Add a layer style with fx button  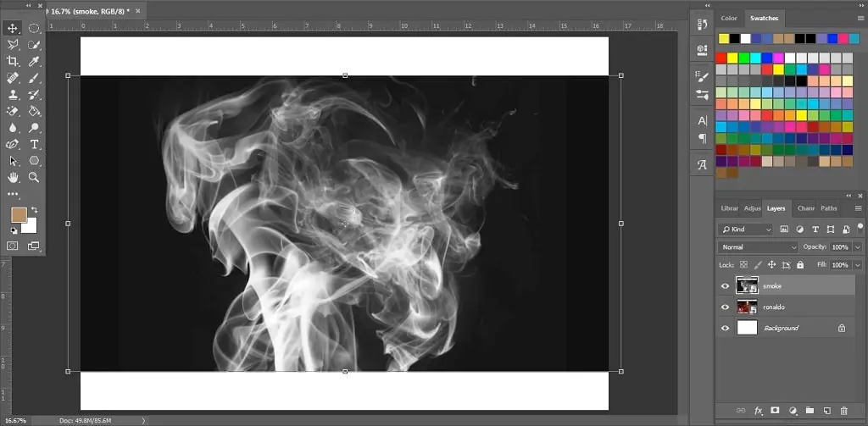[x=759, y=411]
